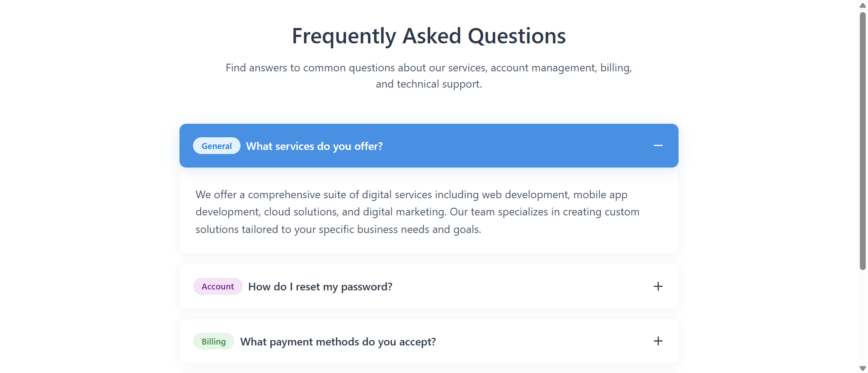Screen dimensions: 868x373
Task: Click the minus icon to collapse first FAQ
Action: pyautogui.click(x=658, y=145)
